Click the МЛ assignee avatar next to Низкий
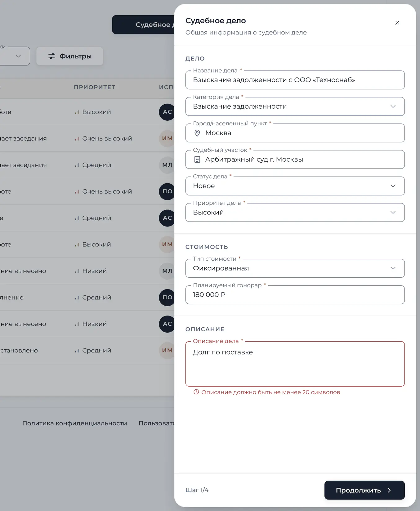The image size is (420, 511). 167,271
